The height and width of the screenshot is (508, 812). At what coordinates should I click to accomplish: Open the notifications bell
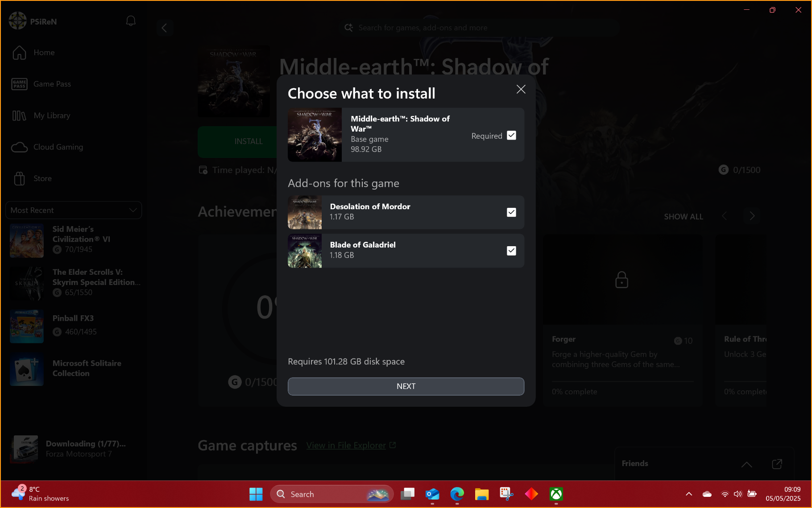point(131,21)
